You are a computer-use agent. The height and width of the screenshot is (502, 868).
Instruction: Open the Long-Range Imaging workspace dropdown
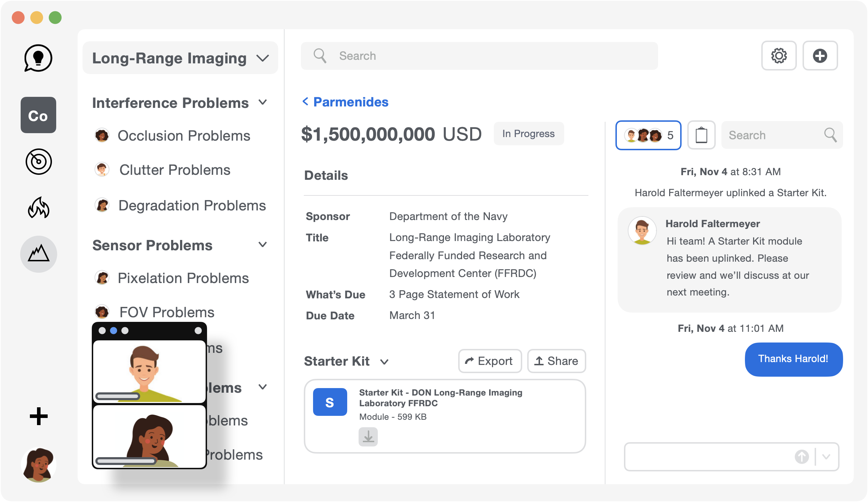tap(180, 58)
